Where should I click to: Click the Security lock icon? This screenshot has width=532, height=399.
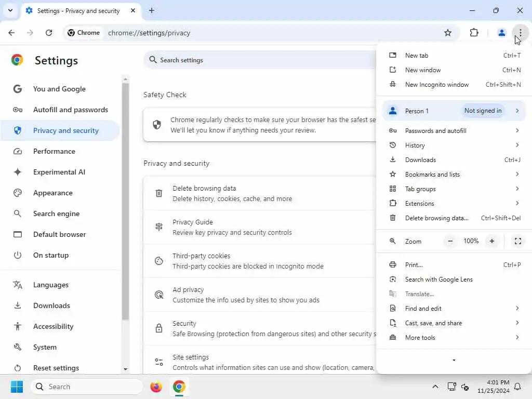click(x=159, y=328)
